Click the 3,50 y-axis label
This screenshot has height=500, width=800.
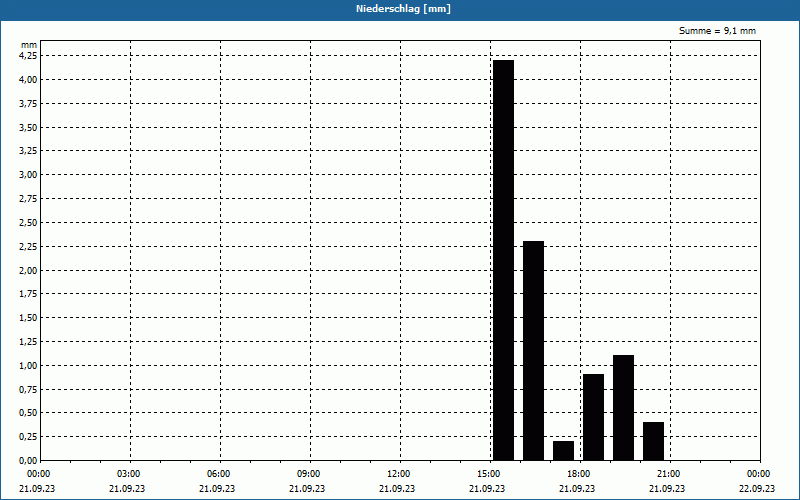[x=28, y=128]
